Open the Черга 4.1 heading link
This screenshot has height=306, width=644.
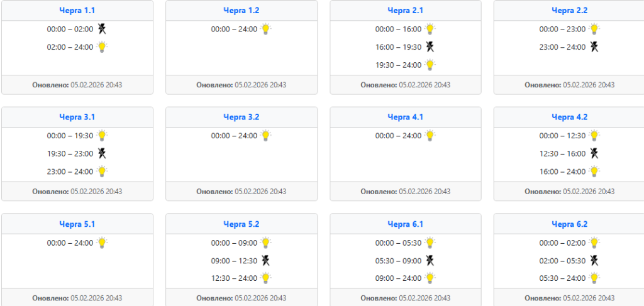[x=406, y=117]
